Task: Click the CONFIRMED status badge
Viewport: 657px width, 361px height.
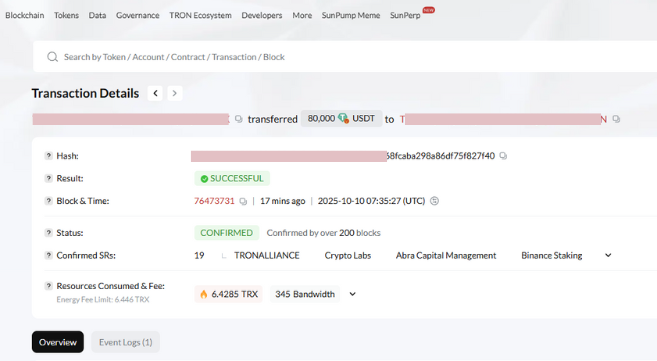Action: (x=227, y=233)
